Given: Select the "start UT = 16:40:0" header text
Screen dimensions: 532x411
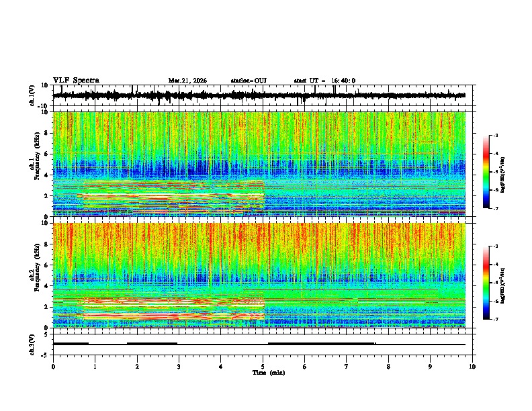Looking at the screenshot, I should coord(324,81).
